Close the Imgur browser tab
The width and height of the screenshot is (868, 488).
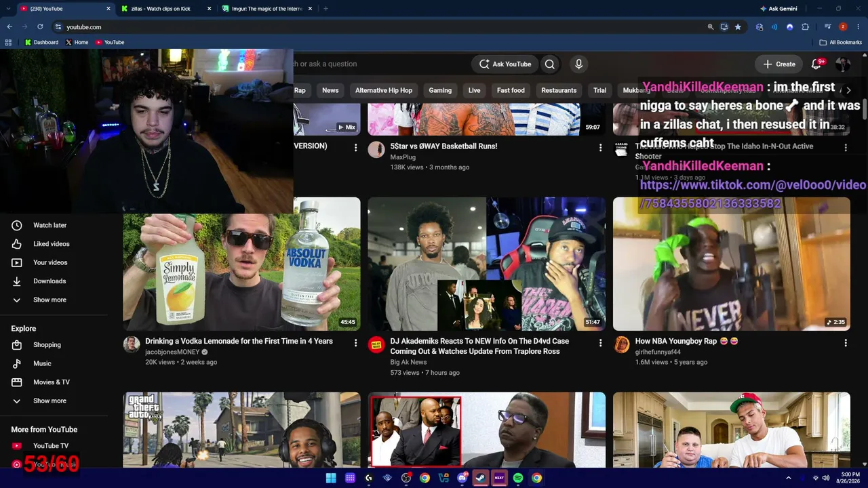311,9
